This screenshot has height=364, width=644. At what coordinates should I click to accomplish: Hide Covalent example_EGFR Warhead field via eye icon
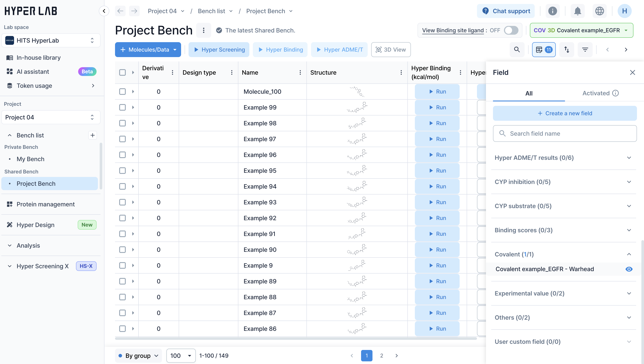(x=629, y=269)
